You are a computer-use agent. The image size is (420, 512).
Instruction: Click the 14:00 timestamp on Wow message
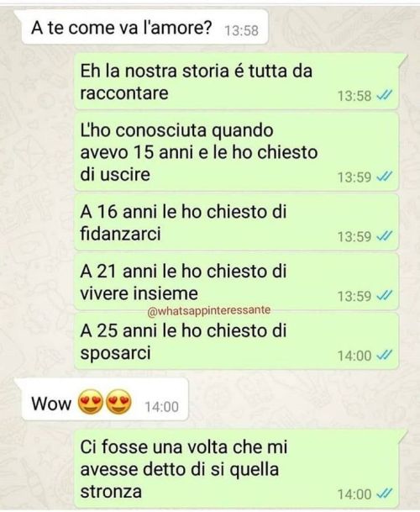(161, 407)
